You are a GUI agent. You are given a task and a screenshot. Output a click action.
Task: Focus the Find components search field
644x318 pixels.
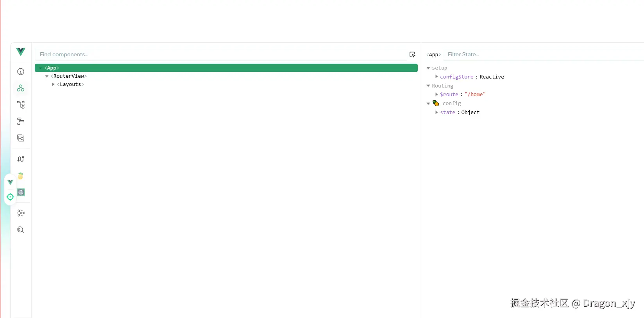point(221,55)
